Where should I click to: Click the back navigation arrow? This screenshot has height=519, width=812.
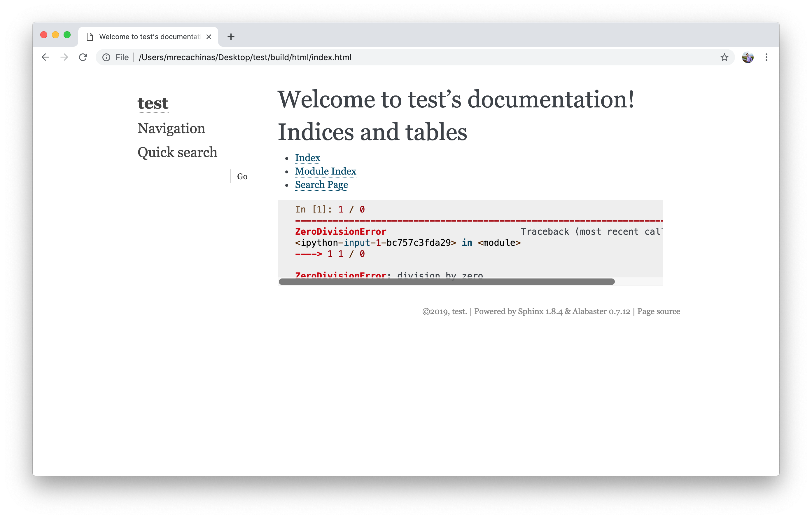45,57
